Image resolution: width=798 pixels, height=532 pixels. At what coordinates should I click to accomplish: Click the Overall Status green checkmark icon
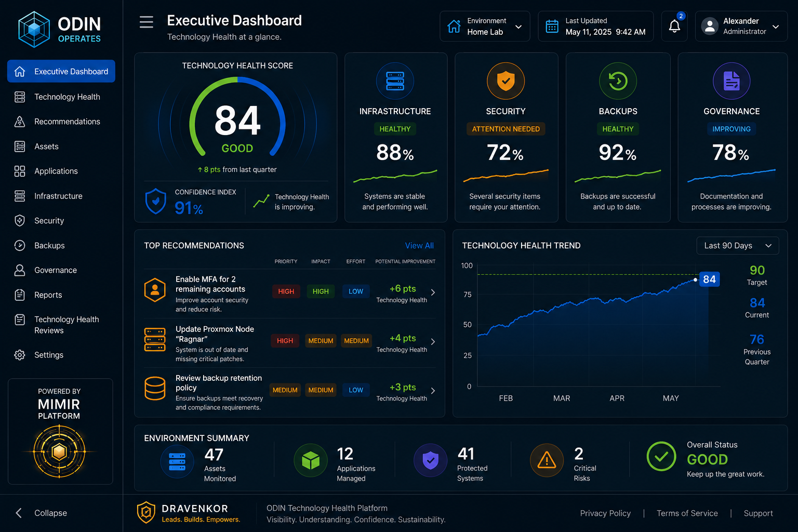click(661, 457)
